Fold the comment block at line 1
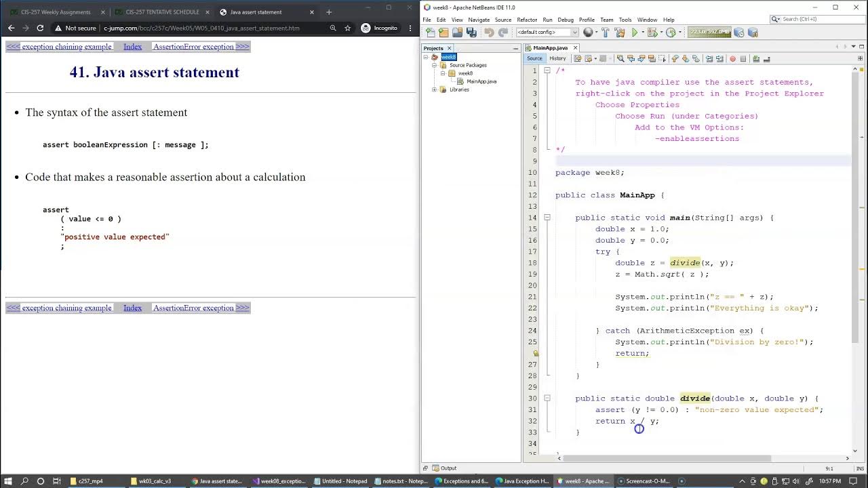 point(547,70)
